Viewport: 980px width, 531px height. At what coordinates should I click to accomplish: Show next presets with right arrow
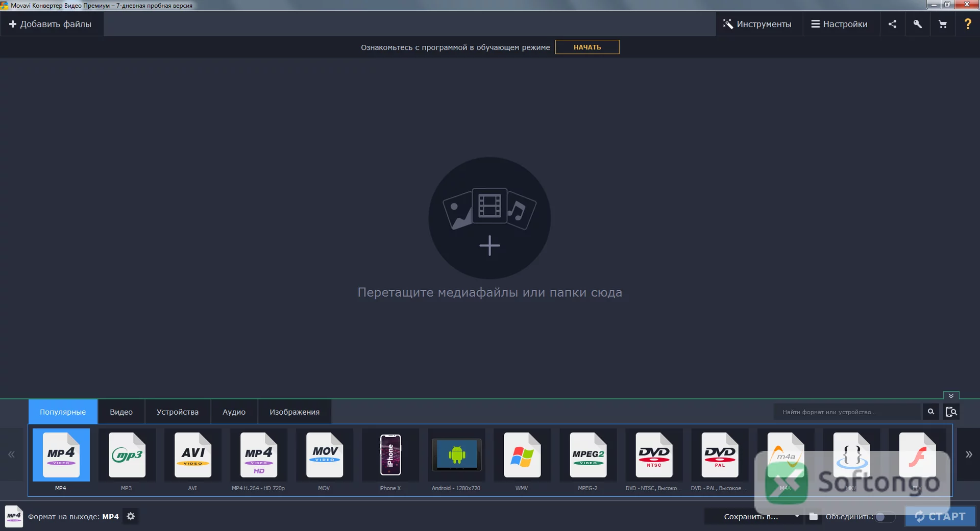968,454
